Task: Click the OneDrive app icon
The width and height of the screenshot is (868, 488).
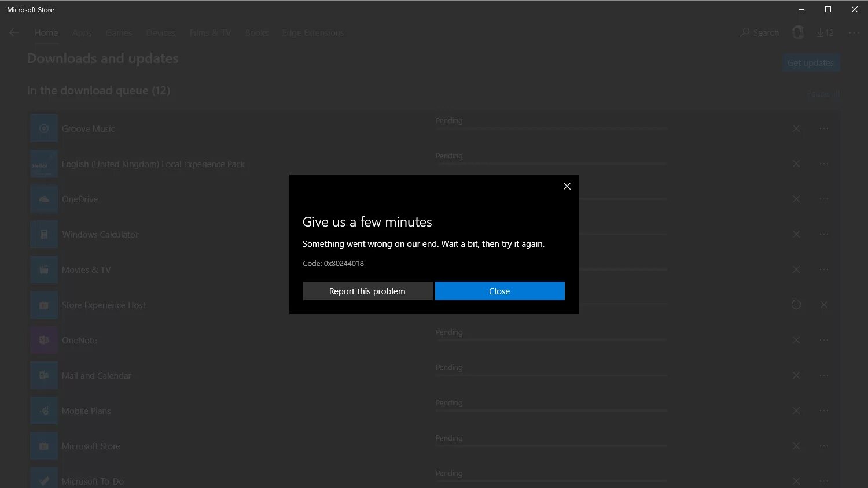Action: point(44,199)
